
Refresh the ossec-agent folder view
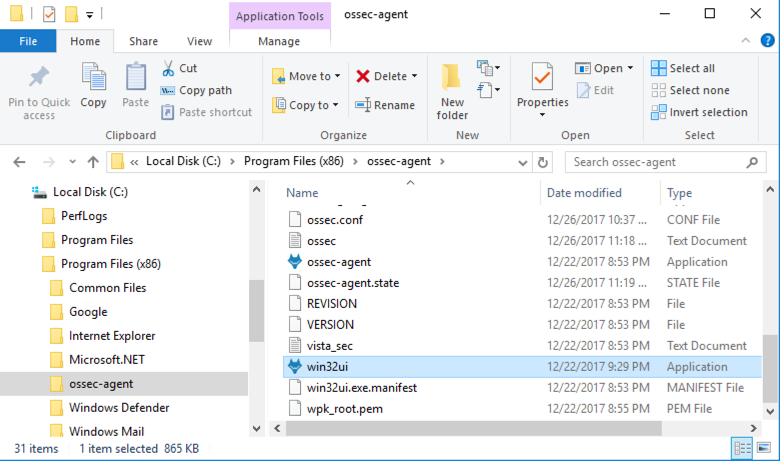click(x=543, y=162)
